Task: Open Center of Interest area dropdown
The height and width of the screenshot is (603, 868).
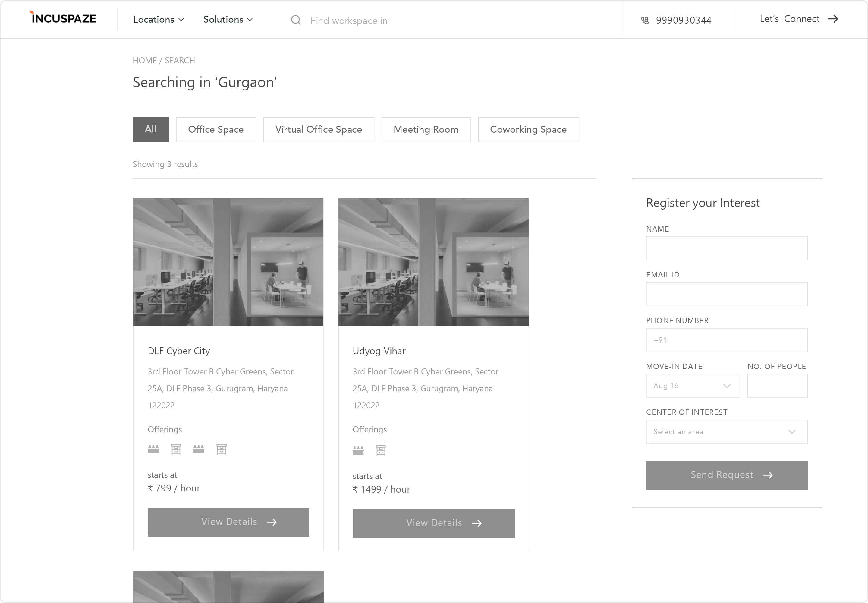Action: click(726, 431)
